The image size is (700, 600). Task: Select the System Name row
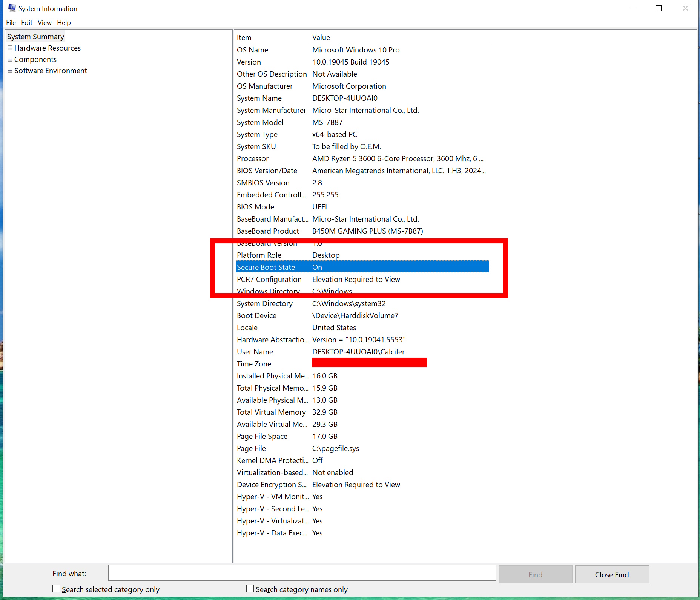coord(362,98)
